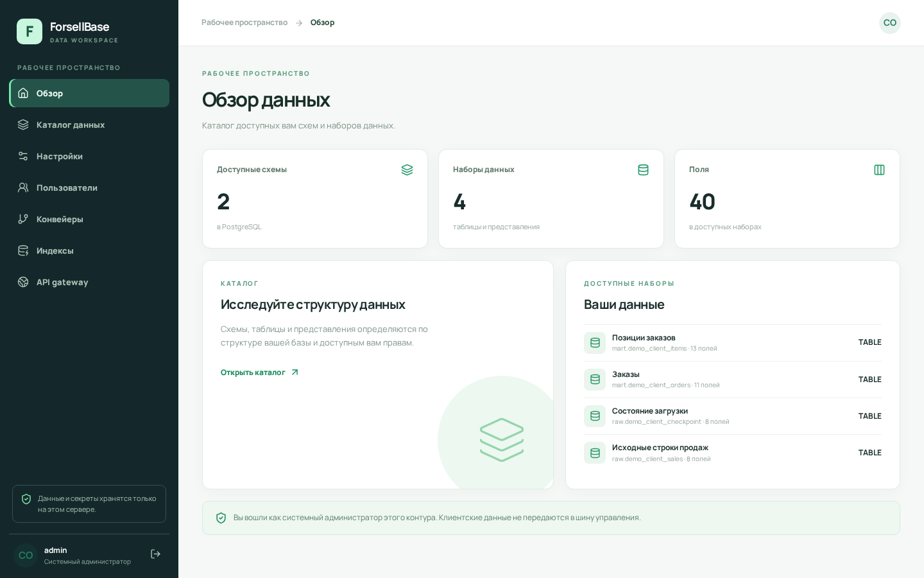This screenshot has width=924, height=578.
Task: Click database icon of Заказы row
Action: tap(595, 380)
